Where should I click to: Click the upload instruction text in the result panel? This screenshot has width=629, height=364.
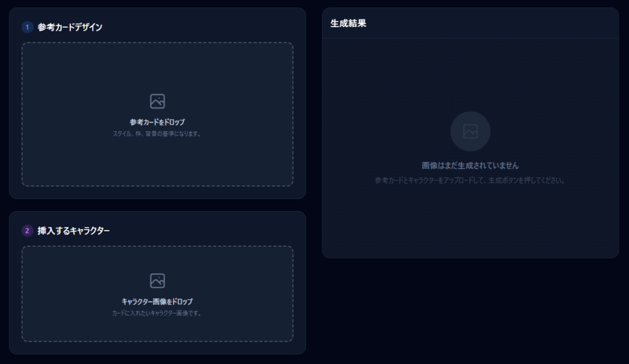click(x=470, y=180)
